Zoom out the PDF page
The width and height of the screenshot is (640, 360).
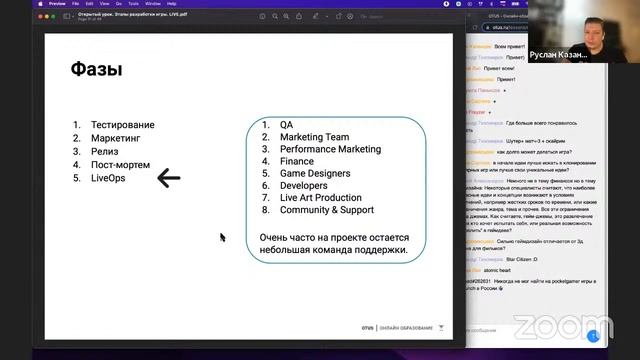click(275, 16)
